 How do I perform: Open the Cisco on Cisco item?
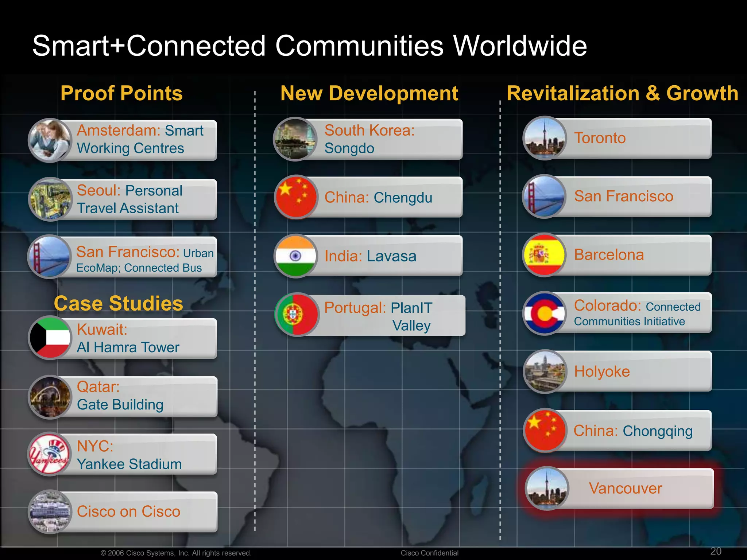140,512
